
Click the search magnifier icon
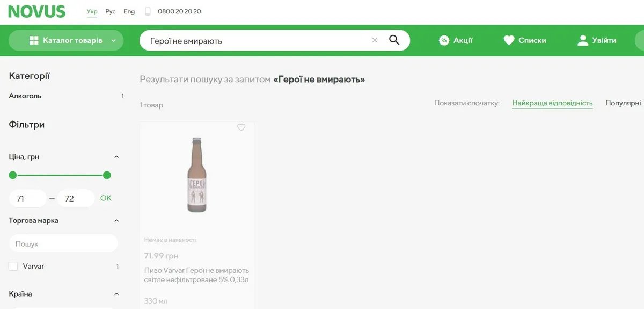(x=394, y=40)
